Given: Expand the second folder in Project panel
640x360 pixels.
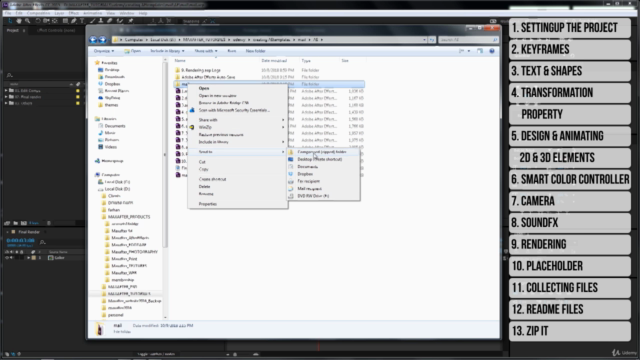Looking at the screenshot, I should pyautogui.click(x=6, y=97).
